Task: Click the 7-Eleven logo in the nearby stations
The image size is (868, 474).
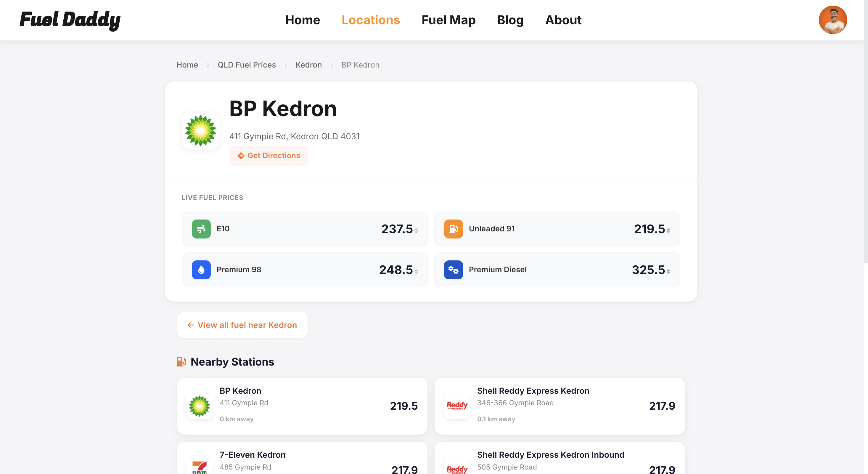Action: point(200,467)
